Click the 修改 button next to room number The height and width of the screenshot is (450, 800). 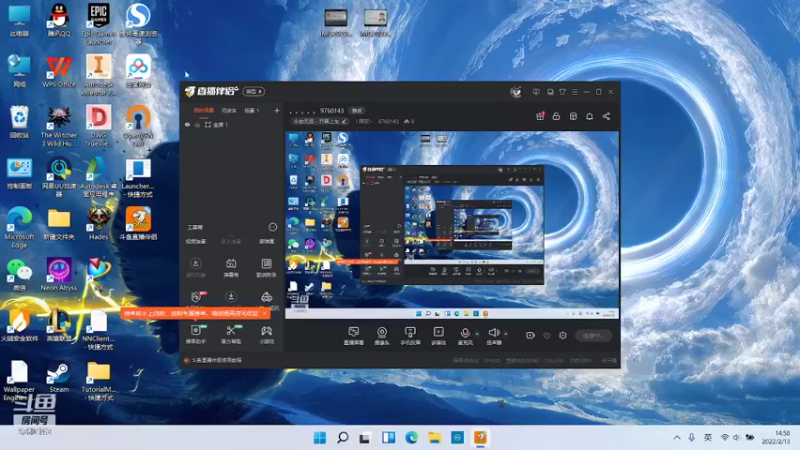[x=357, y=111]
